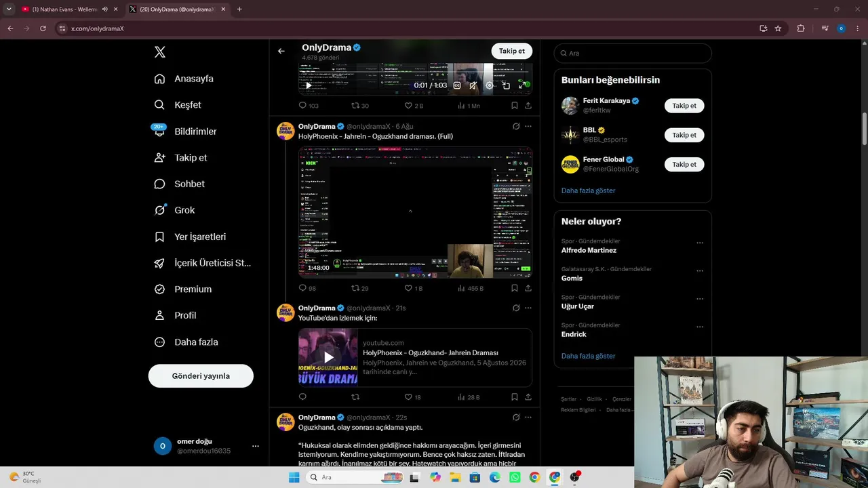Like the post with 1 B likes

(x=414, y=288)
